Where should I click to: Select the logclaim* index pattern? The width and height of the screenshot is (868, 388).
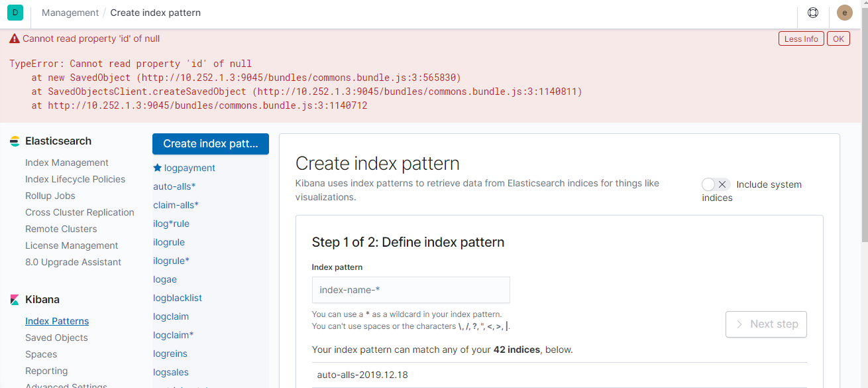click(x=173, y=335)
